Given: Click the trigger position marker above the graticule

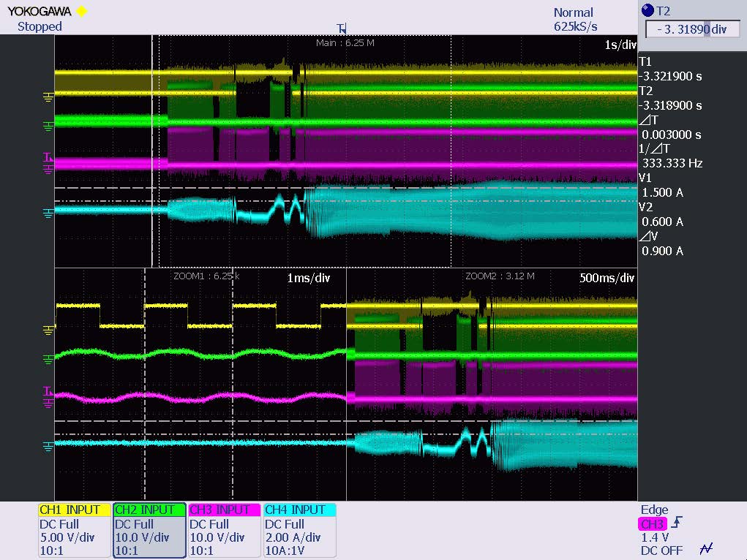Looking at the screenshot, I should pos(342,29).
